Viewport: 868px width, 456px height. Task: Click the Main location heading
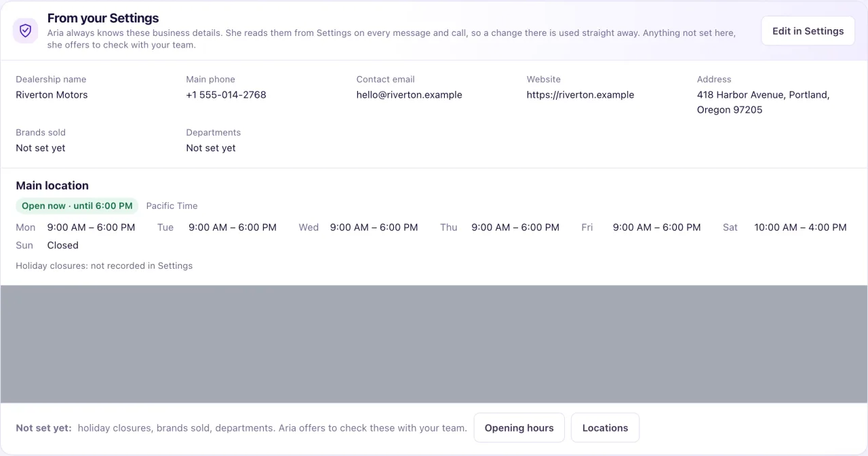click(52, 185)
